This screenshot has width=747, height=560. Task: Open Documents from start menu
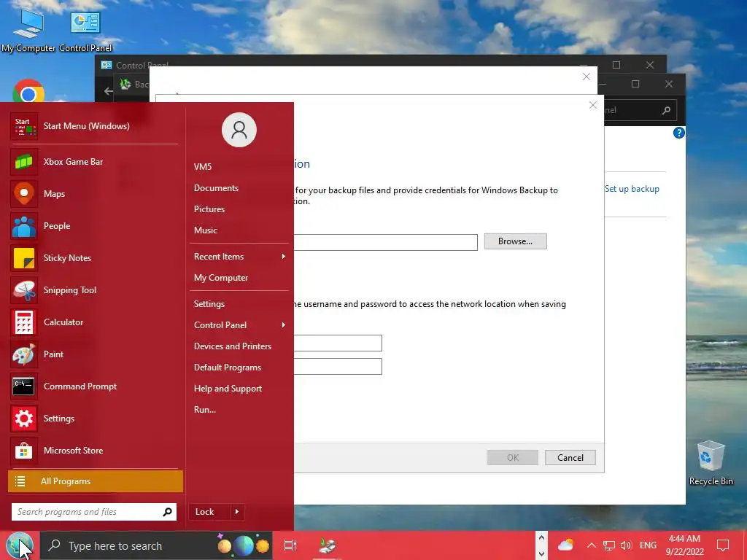pyautogui.click(x=216, y=188)
